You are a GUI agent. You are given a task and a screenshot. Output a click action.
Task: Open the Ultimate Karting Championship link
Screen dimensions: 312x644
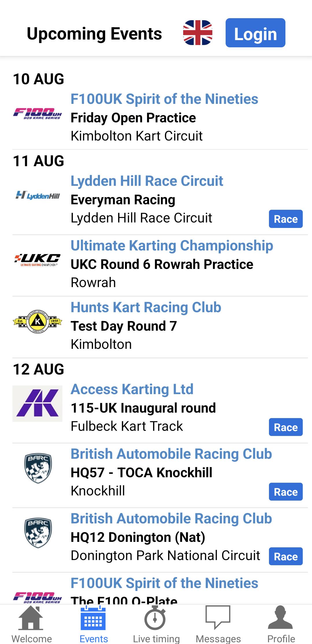tap(172, 246)
